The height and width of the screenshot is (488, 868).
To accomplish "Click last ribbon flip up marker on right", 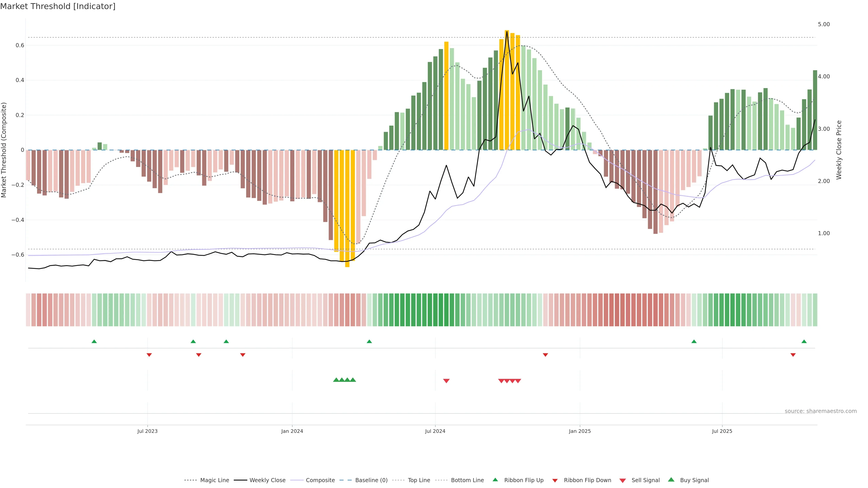I will (804, 342).
